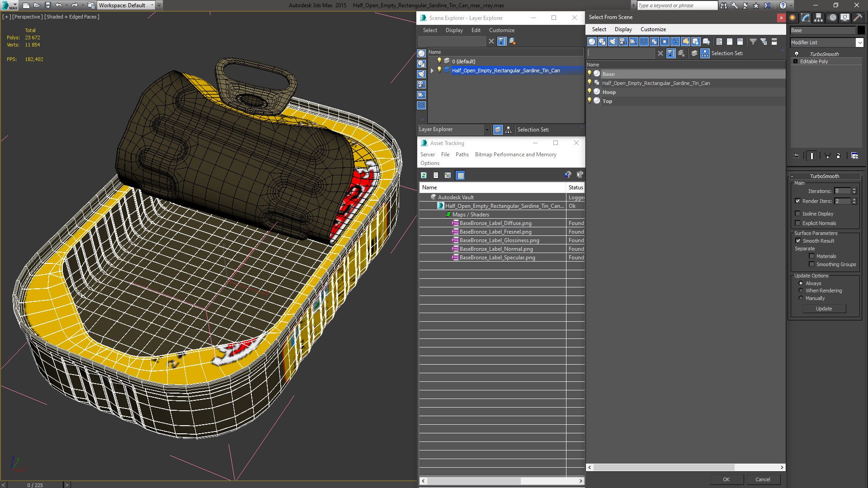This screenshot has height=488, width=868.
Task: Click the Iterations spinner arrows
Action: tap(854, 191)
